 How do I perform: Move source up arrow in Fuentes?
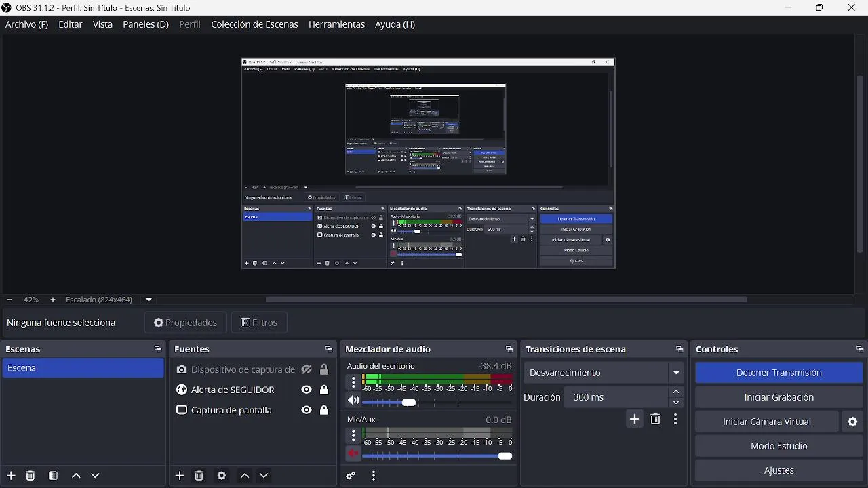tap(245, 476)
